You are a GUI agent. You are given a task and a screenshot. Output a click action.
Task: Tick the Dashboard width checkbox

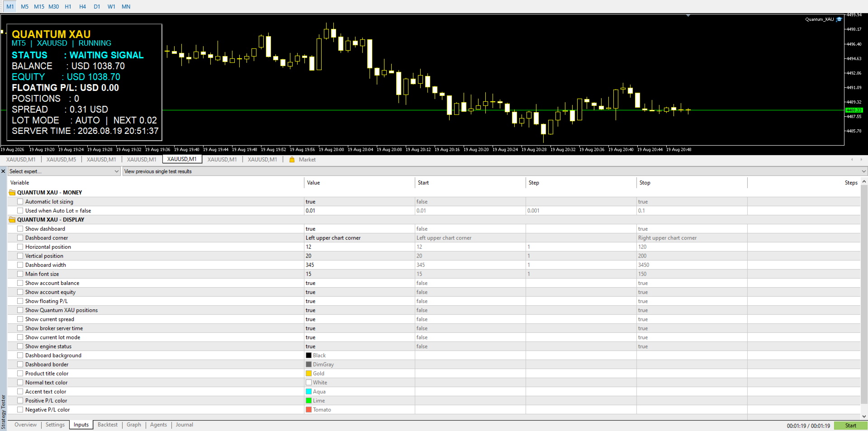click(20, 265)
